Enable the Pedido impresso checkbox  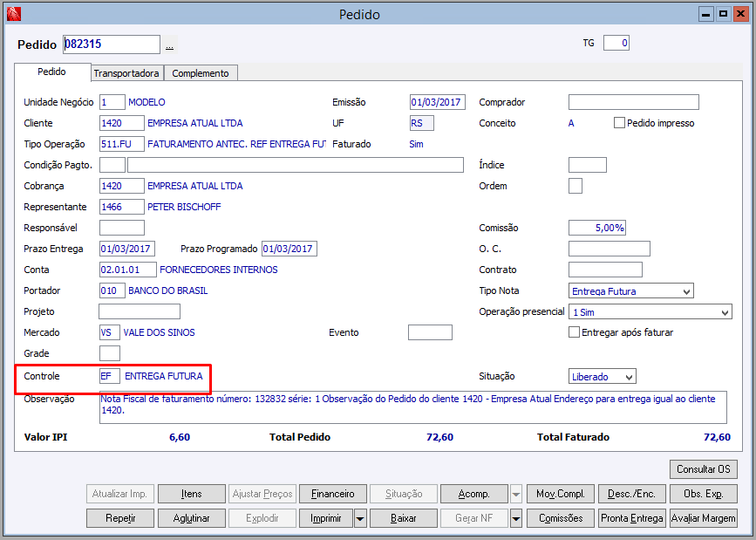pos(619,123)
